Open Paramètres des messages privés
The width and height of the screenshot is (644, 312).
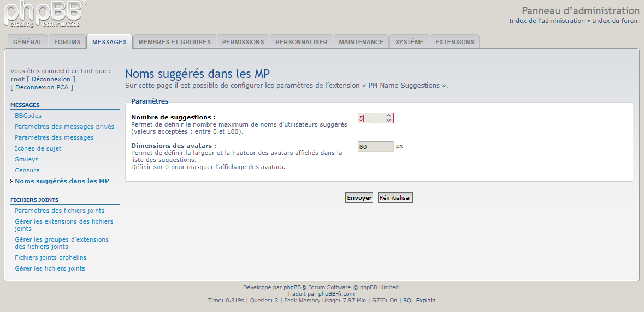coord(64,127)
